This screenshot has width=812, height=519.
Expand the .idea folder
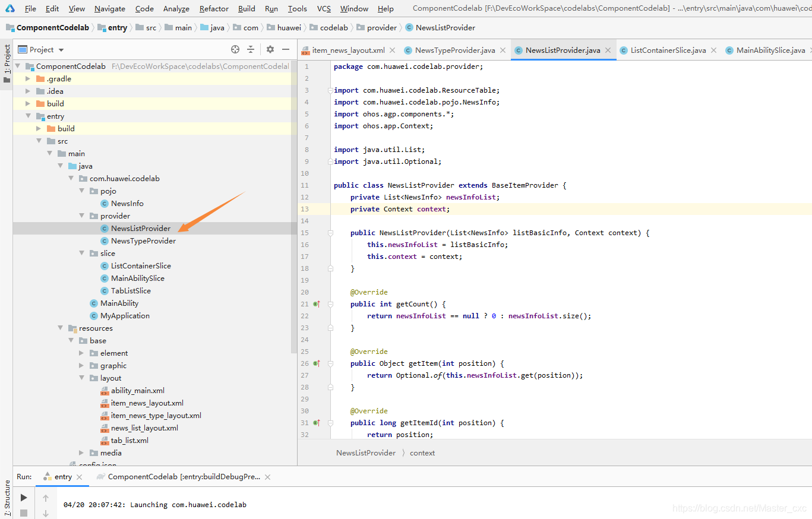pyautogui.click(x=28, y=91)
